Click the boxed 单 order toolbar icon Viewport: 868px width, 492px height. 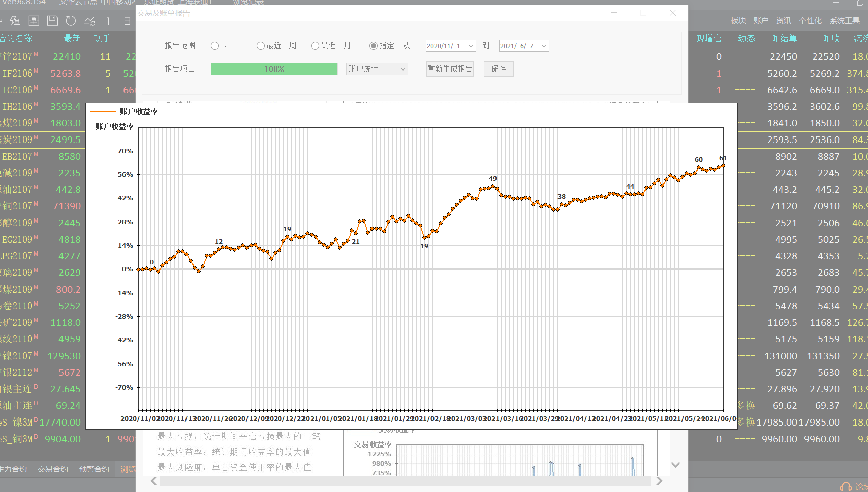tap(34, 21)
